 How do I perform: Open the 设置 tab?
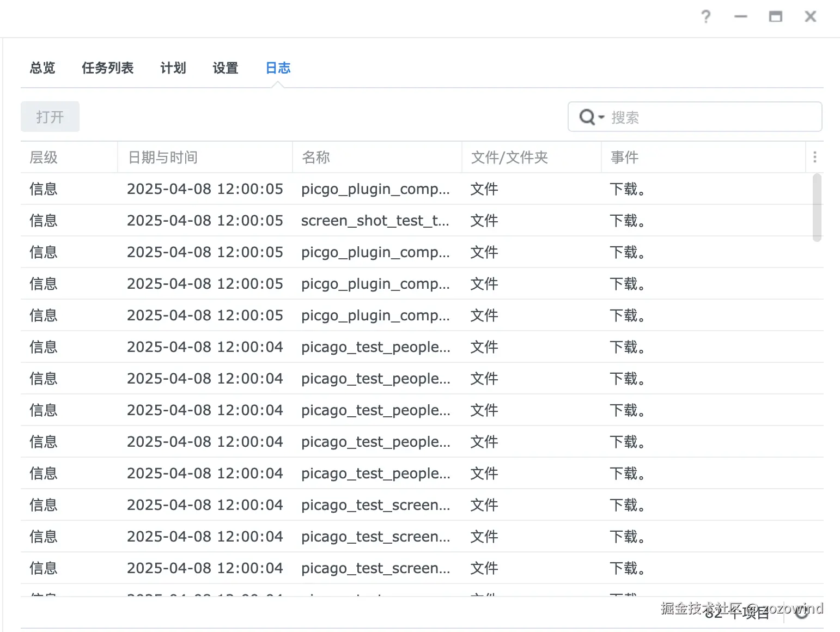(226, 68)
